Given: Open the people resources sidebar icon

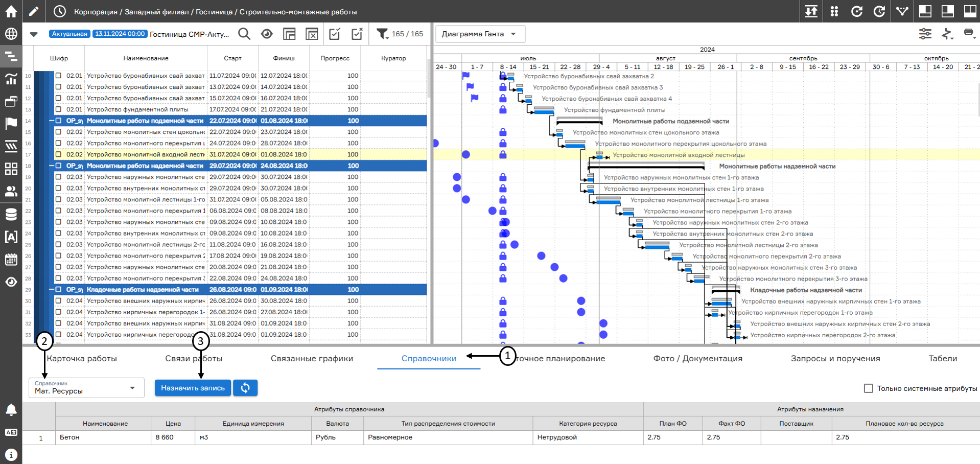Looking at the screenshot, I should click(x=11, y=191).
